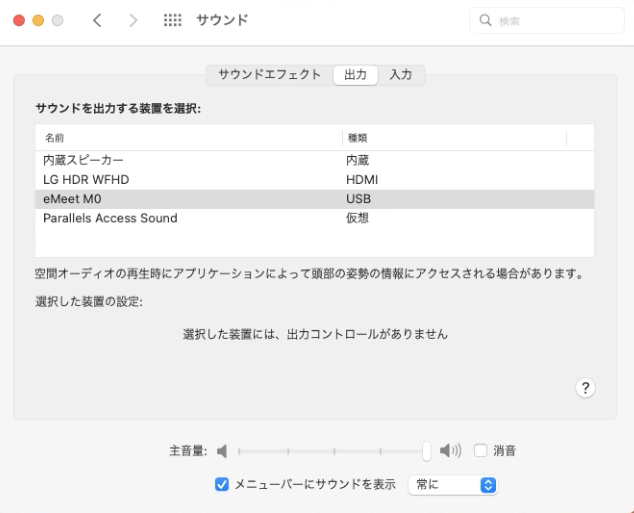Switch to the サウンドエフェクト tab
Screen dimensions: 634x513
coord(269,75)
